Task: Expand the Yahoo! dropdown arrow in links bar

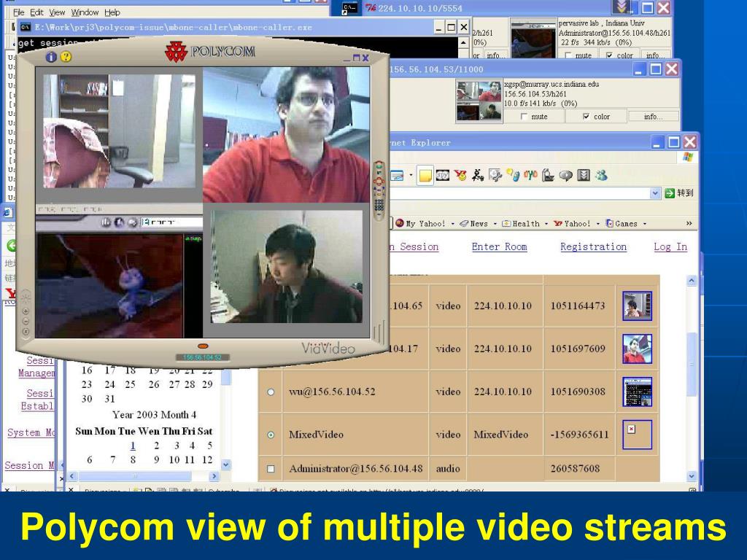Action: (597, 224)
